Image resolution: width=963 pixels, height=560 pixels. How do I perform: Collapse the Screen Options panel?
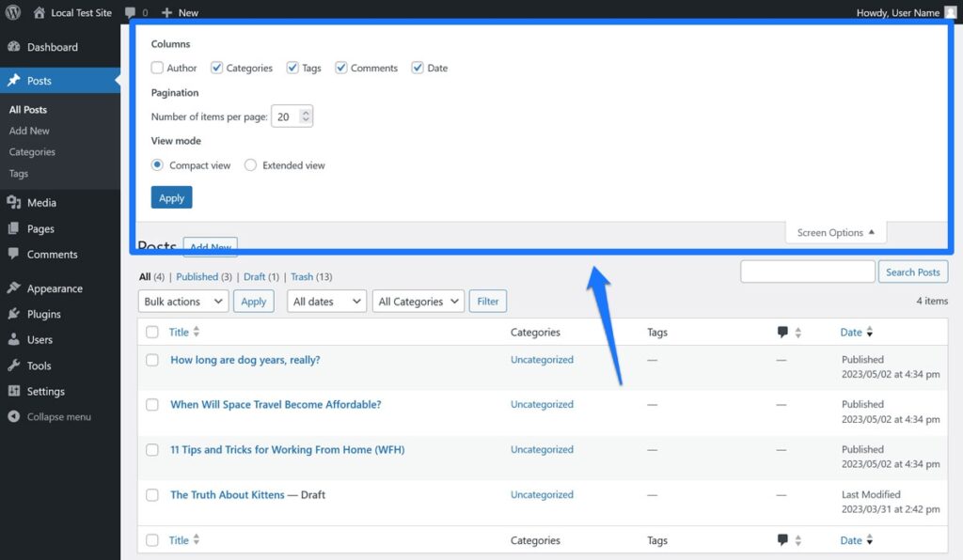(x=835, y=232)
